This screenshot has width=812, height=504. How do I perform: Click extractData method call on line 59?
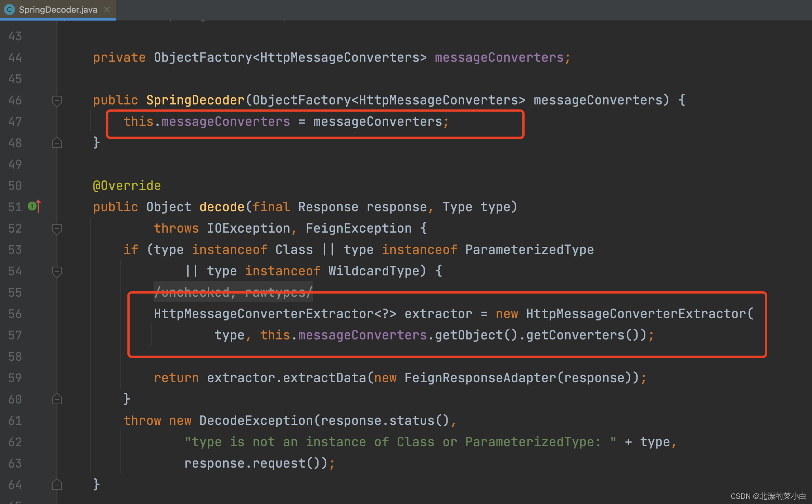pyautogui.click(x=324, y=378)
